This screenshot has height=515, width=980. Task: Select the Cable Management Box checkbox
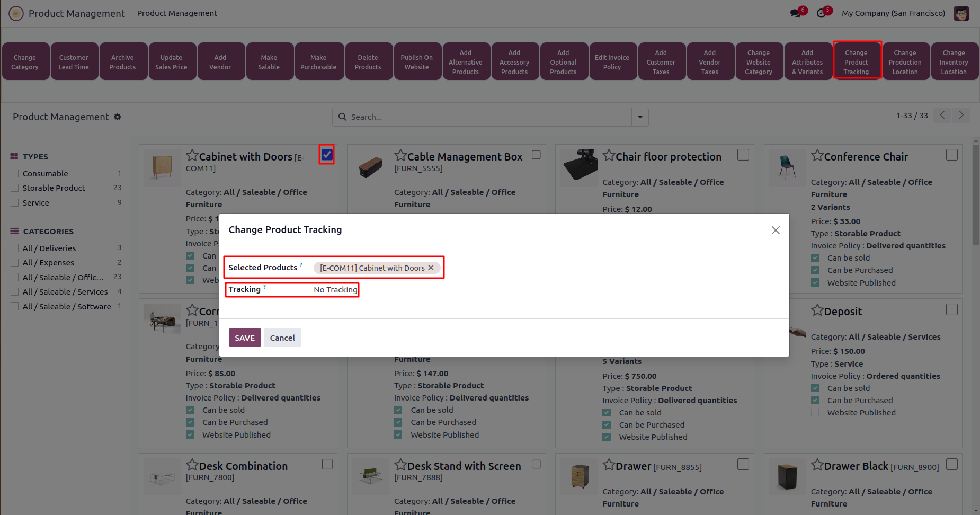[536, 155]
